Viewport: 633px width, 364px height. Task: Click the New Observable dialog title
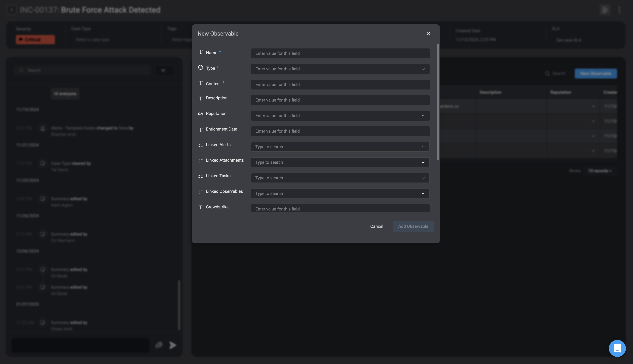pyautogui.click(x=218, y=34)
